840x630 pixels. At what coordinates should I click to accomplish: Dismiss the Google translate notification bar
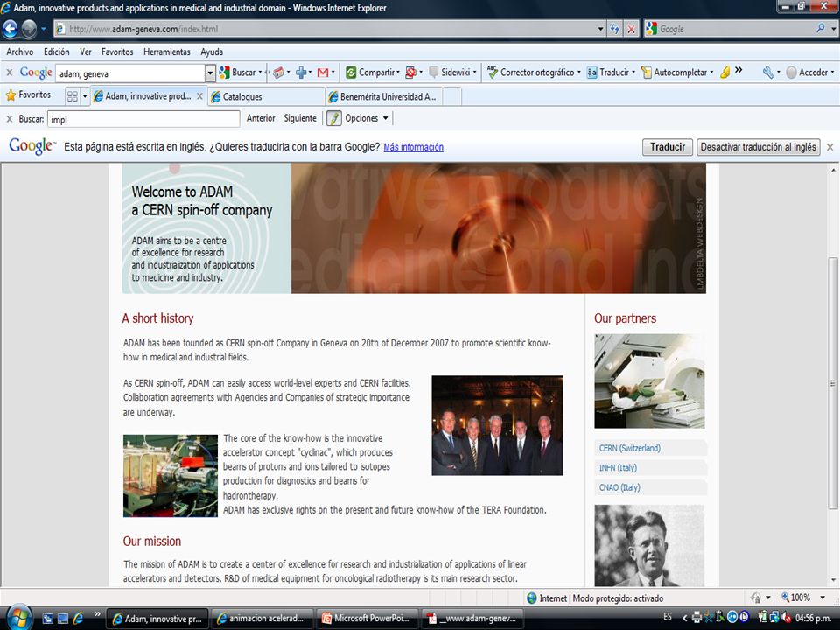829,147
